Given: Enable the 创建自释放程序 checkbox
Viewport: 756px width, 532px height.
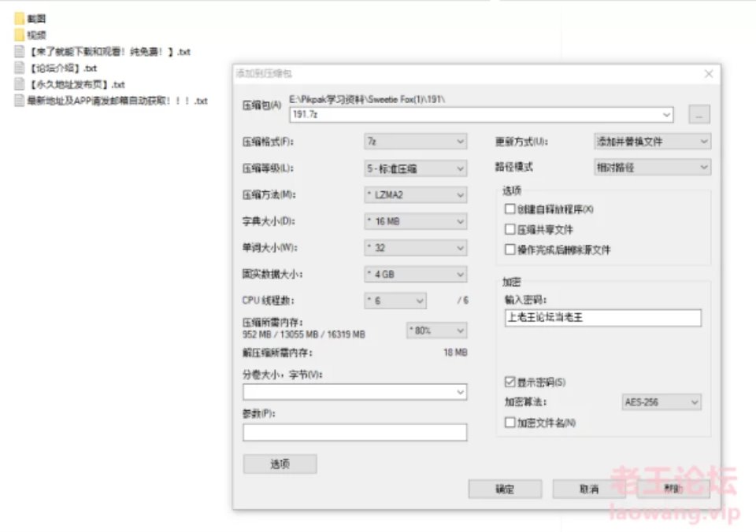Looking at the screenshot, I should 511,209.
